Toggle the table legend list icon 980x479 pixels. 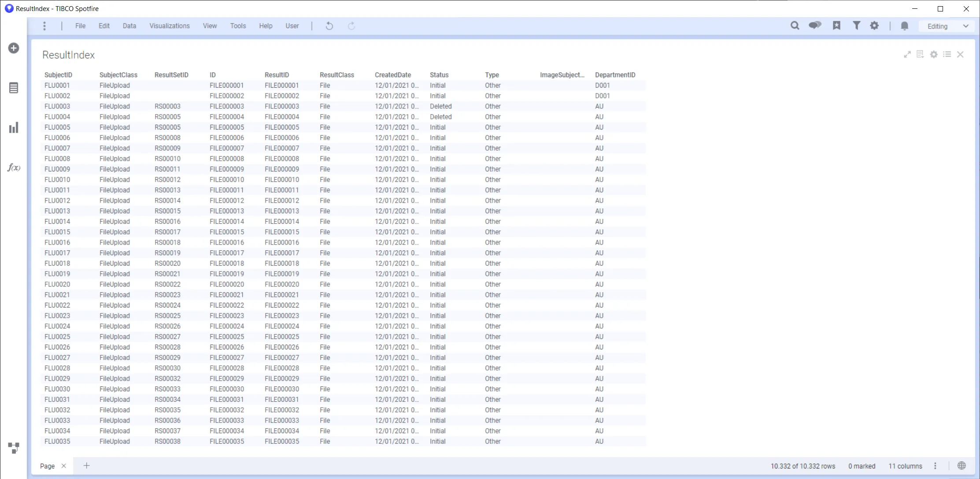(947, 54)
